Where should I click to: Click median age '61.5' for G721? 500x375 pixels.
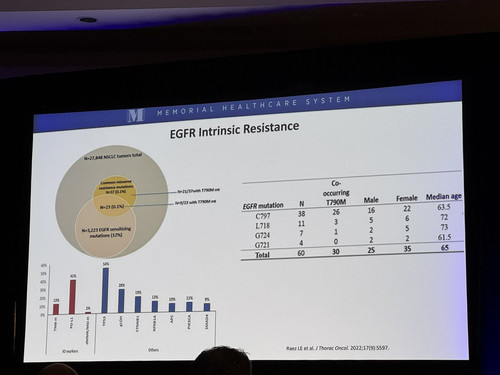click(x=444, y=237)
